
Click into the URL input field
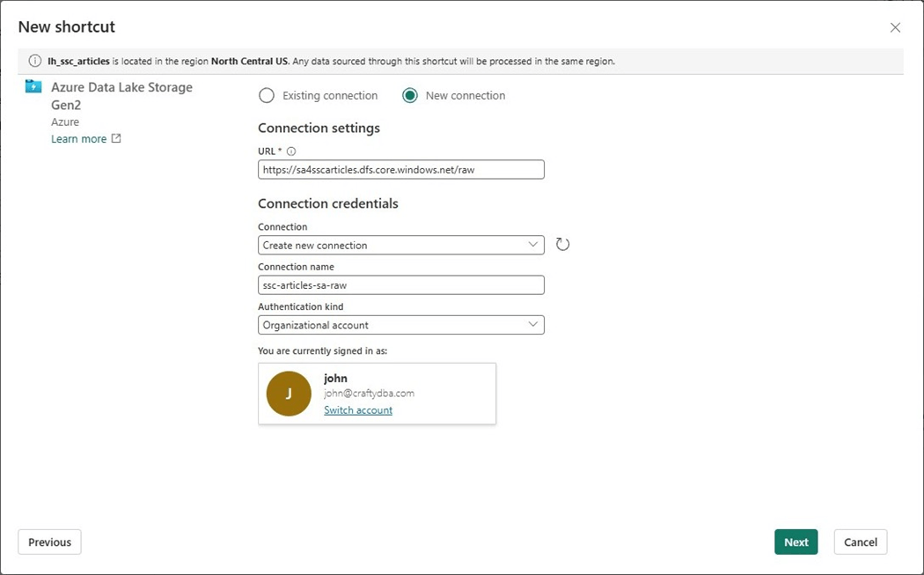pos(401,169)
